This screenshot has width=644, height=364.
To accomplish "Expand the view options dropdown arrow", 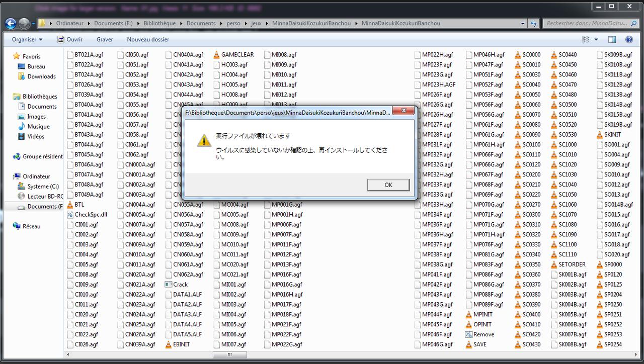I will 596,39.
